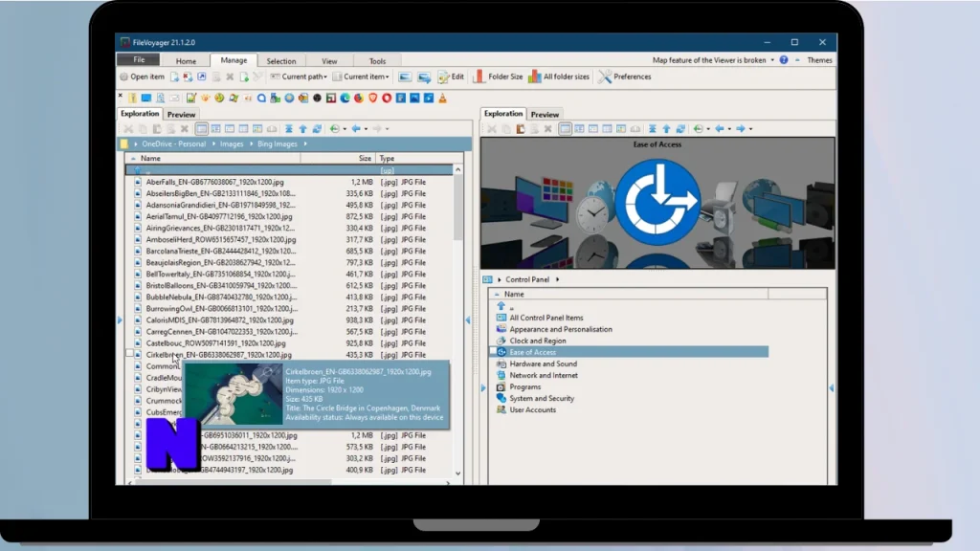980x551 pixels.
Task: Click the forward arrow in right pane toolbar
Action: click(x=741, y=129)
